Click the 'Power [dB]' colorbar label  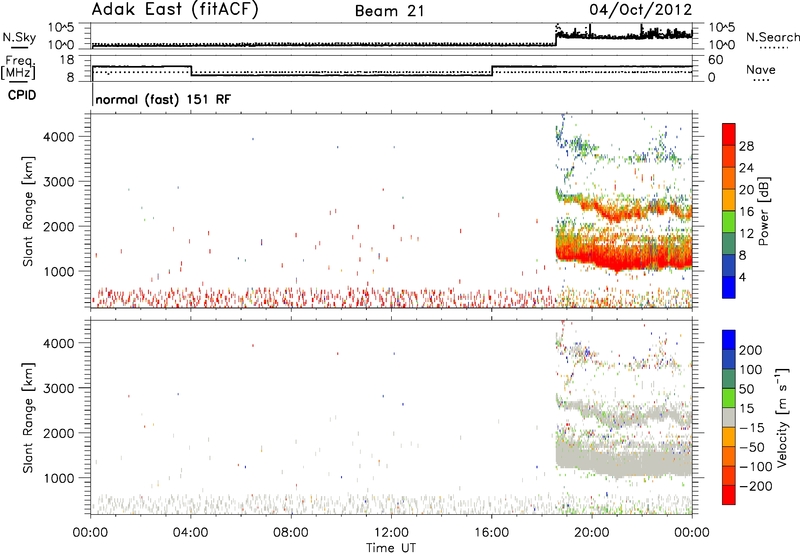coord(763,211)
